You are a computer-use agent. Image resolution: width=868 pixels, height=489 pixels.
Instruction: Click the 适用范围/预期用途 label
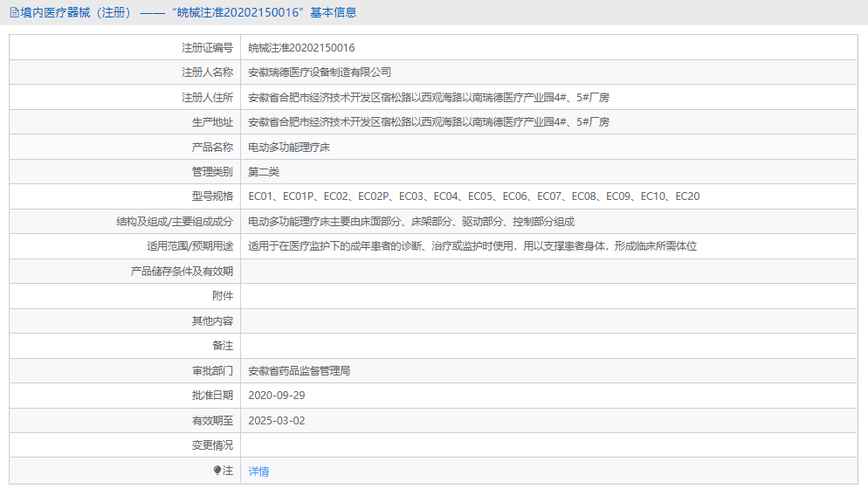pyautogui.click(x=189, y=246)
